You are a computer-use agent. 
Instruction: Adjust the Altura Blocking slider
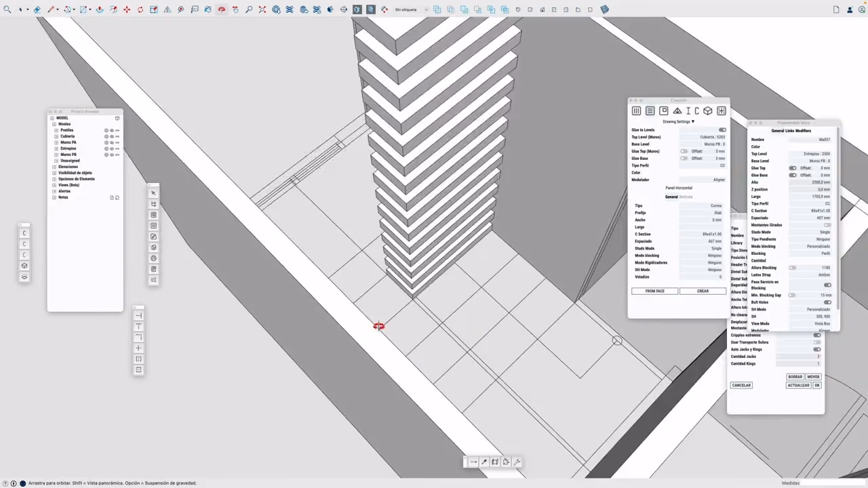[792, 268]
